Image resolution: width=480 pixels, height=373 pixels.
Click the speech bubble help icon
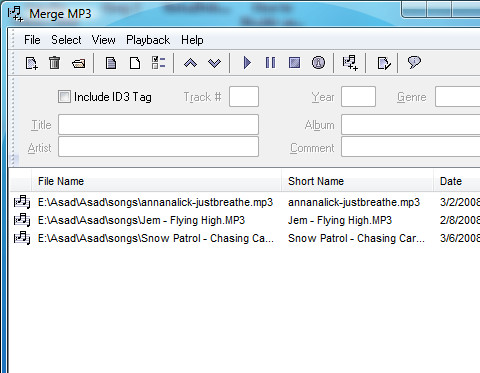pos(414,62)
